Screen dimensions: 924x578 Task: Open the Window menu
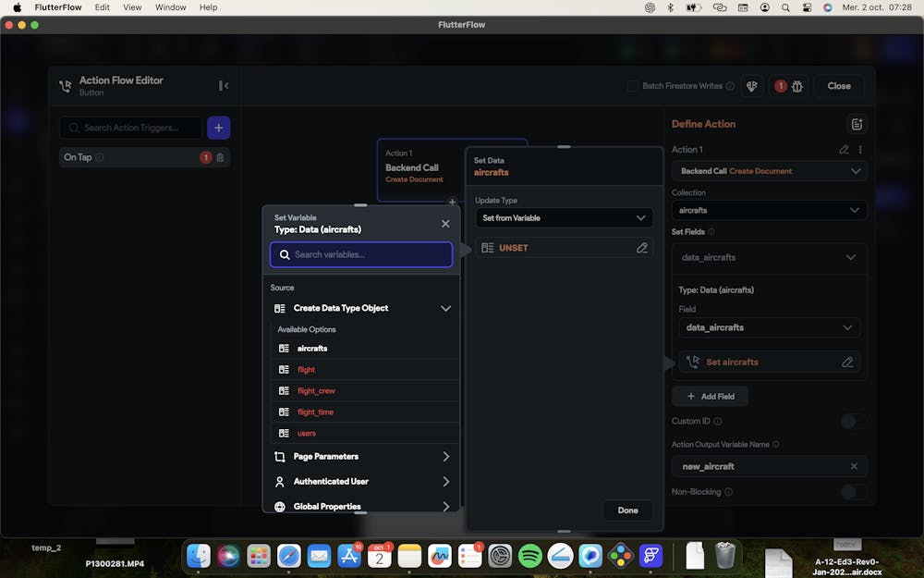pyautogui.click(x=170, y=7)
